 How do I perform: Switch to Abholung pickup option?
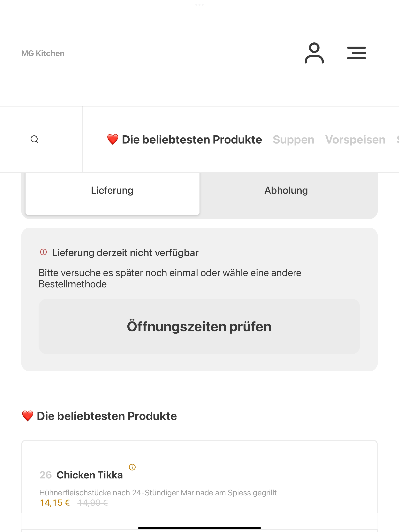(x=286, y=190)
